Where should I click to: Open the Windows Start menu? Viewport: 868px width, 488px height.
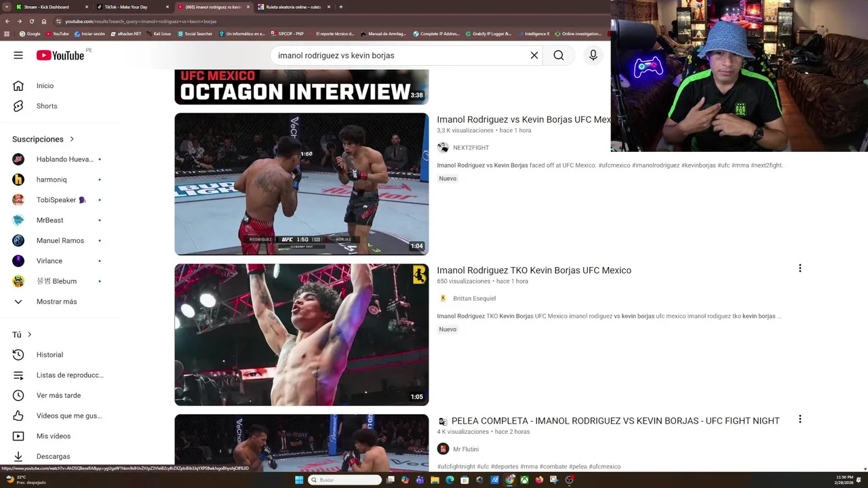(299, 480)
